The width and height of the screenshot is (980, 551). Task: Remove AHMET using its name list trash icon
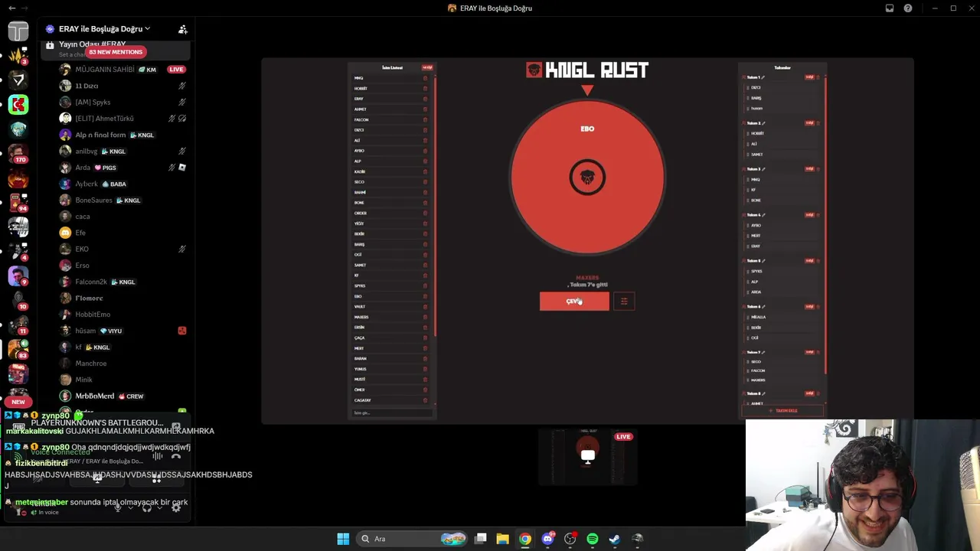426,109
